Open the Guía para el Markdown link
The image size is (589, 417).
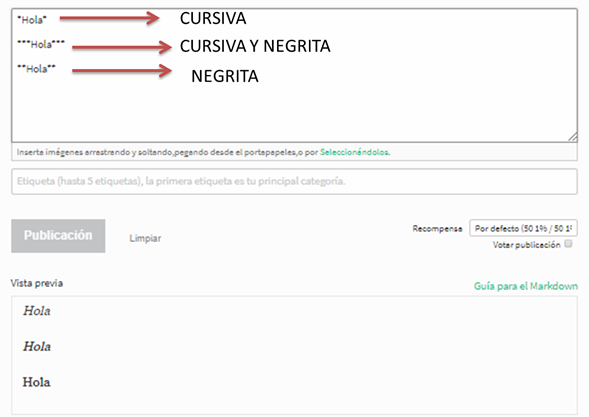point(526,286)
